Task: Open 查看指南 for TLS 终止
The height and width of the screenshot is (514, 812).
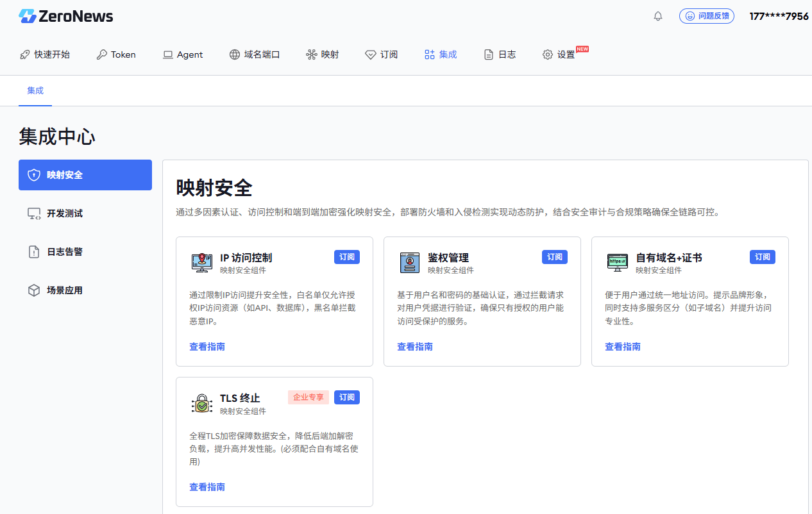Action: tap(207, 487)
